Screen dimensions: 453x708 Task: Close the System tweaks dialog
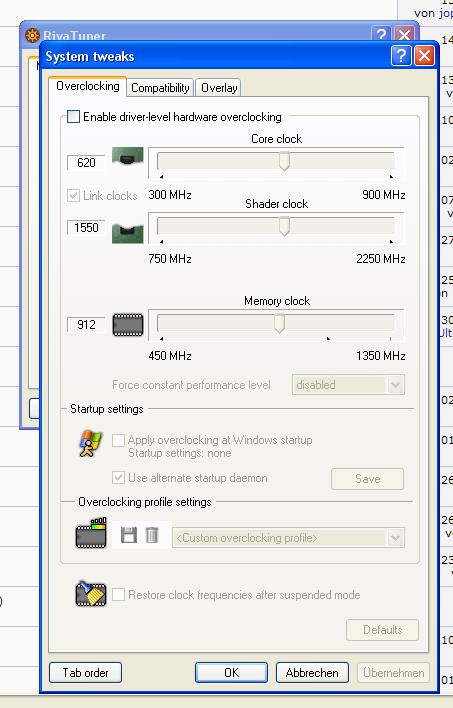(424, 56)
